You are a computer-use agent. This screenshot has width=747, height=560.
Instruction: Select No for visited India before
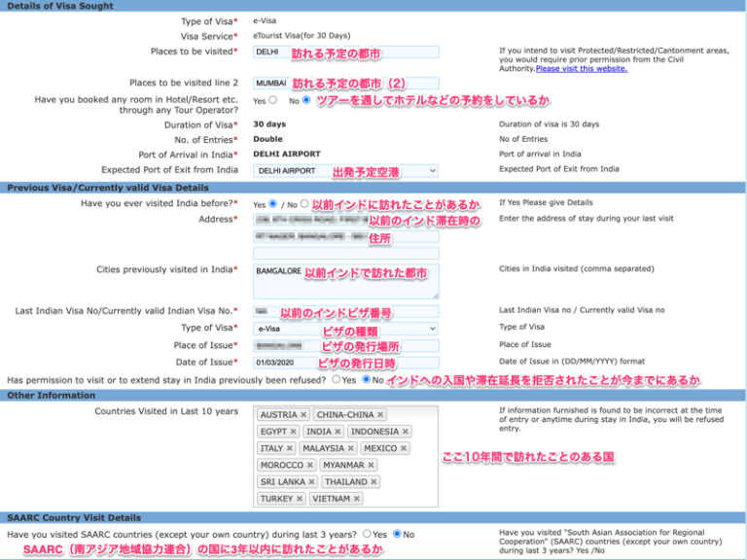304,204
